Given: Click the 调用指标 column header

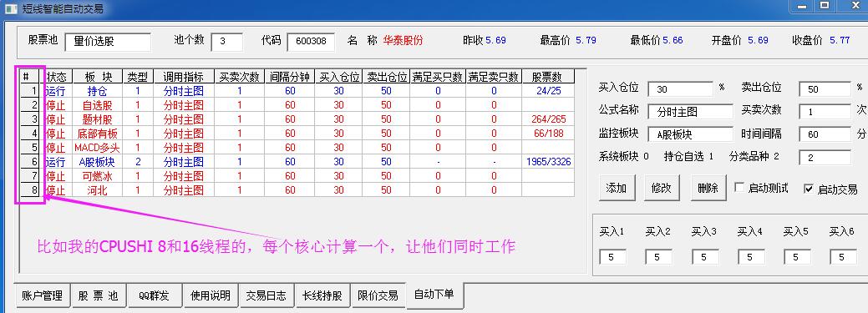Looking at the screenshot, I should [x=183, y=77].
